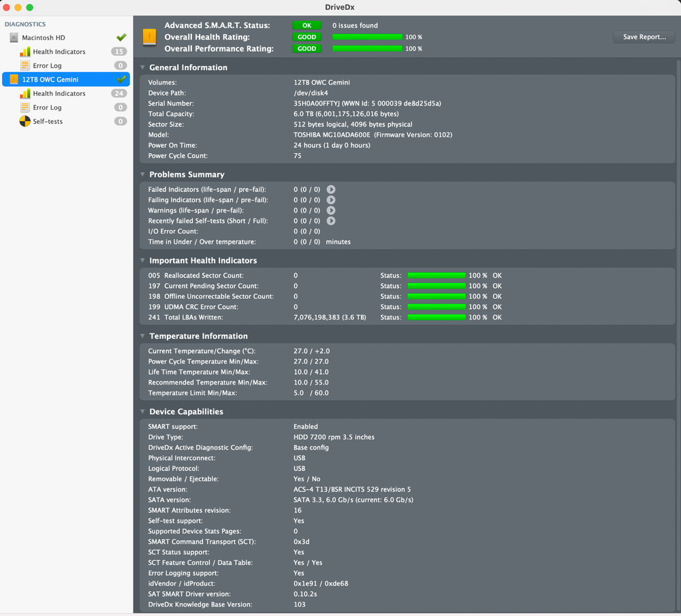Viewport: 681px width, 616px height.
Task: Click '0 issues found' text
Action: point(355,26)
